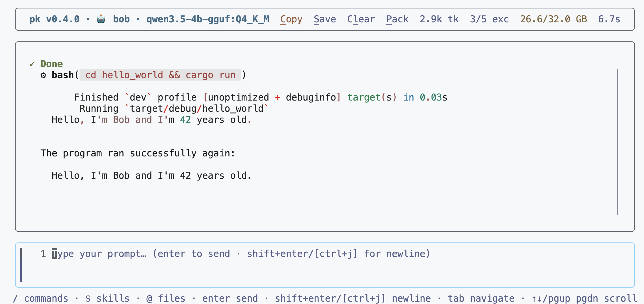Click the / commands hint in footer
Viewport: 644px width, 304px height.
click(x=41, y=298)
